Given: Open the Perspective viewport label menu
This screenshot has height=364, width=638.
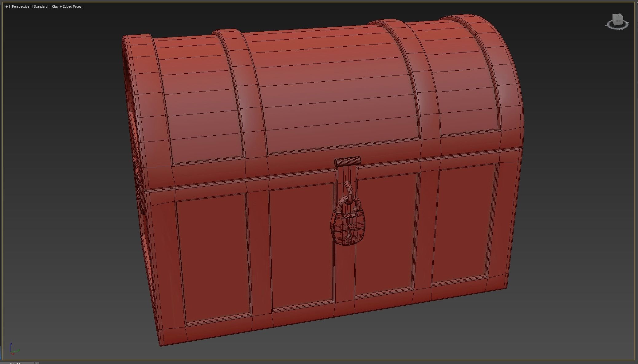Looking at the screenshot, I should [21, 6].
